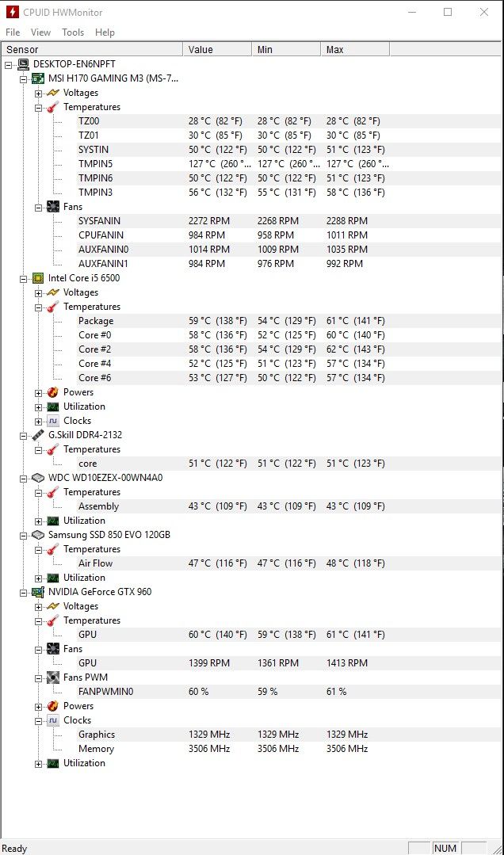Click the NUM indicator in the status bar
The width and height of the screenshot is (504, 855).
coord(445,849)
